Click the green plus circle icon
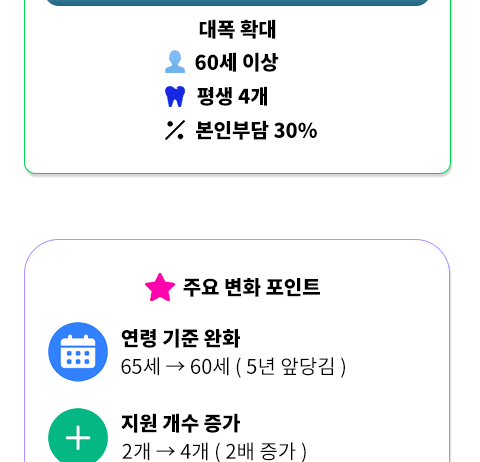The width and height of the screenshot is (480, 462). coord(78,437)
